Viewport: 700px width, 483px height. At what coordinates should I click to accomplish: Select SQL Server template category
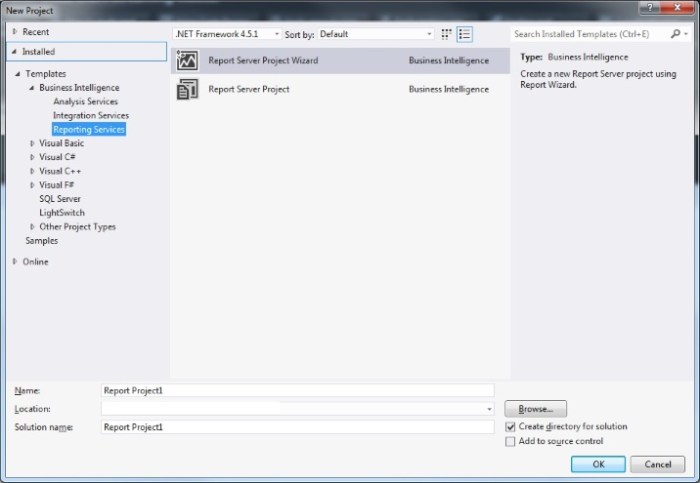pos(60,199)
